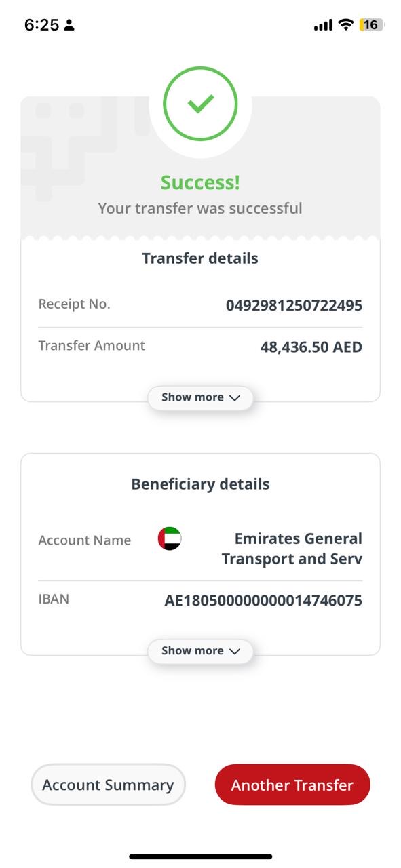Tap the Wi-Fi status icon

tap(346, 25)
